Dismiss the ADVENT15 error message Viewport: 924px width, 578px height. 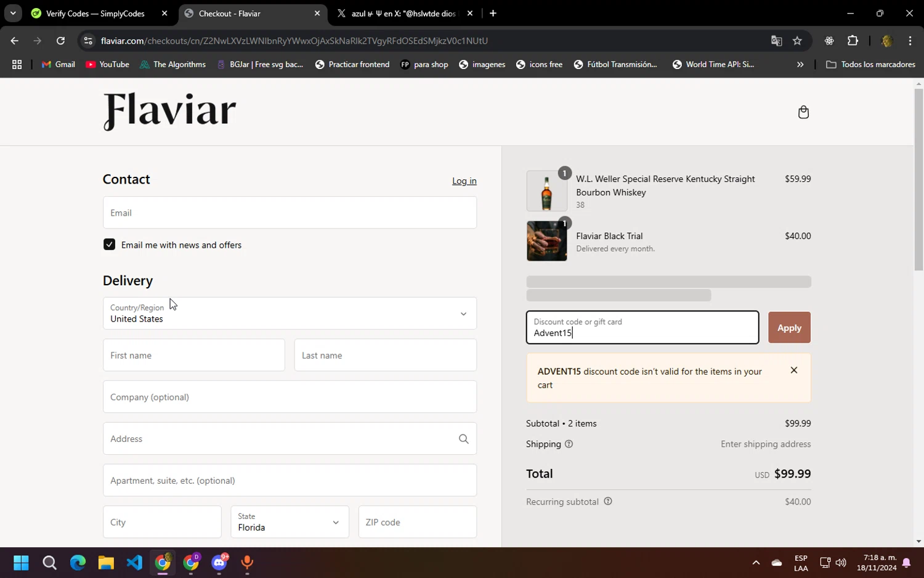click(794, 370)
